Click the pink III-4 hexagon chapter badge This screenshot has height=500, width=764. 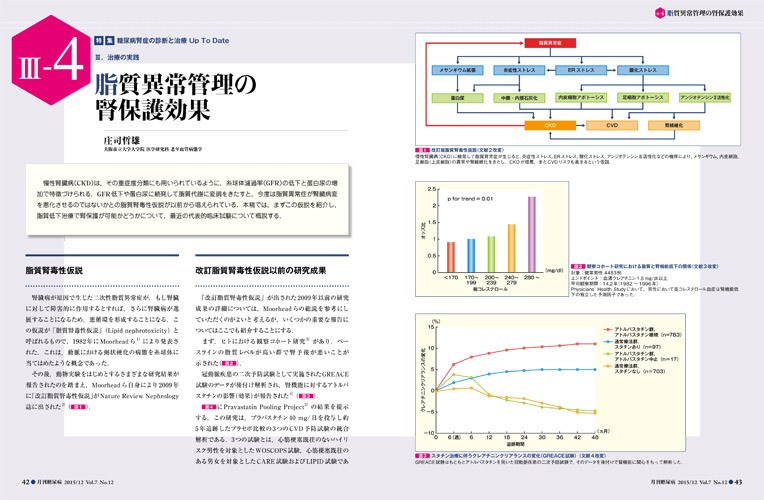(x=51, y=60)
